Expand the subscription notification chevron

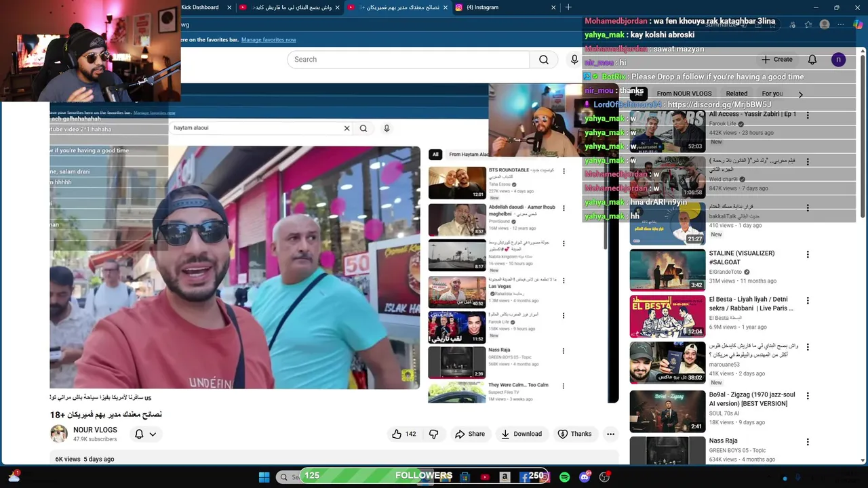[153, 434]
